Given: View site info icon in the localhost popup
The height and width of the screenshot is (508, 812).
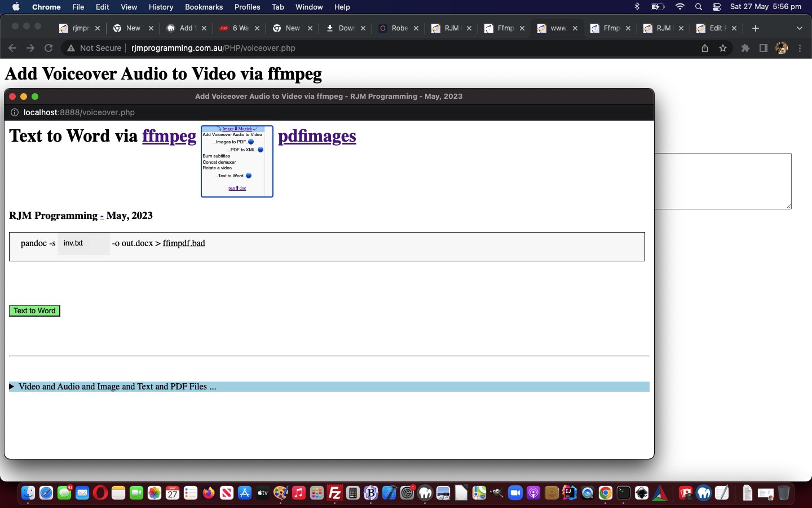Looking at the screenshot, I should pos(15,112).
